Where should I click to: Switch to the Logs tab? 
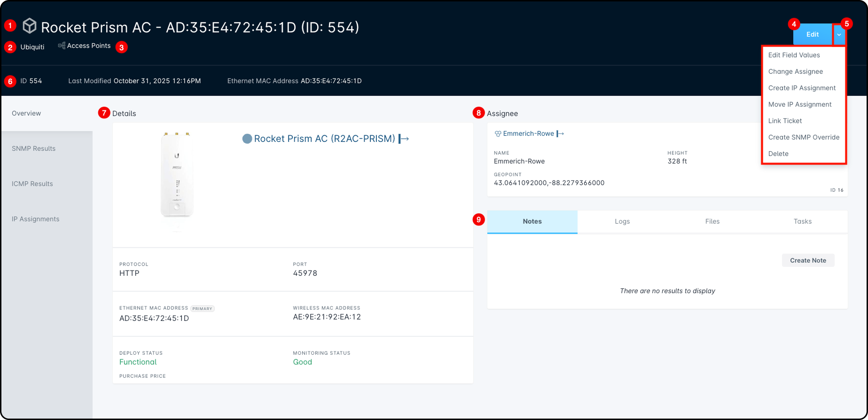(622, 221)
